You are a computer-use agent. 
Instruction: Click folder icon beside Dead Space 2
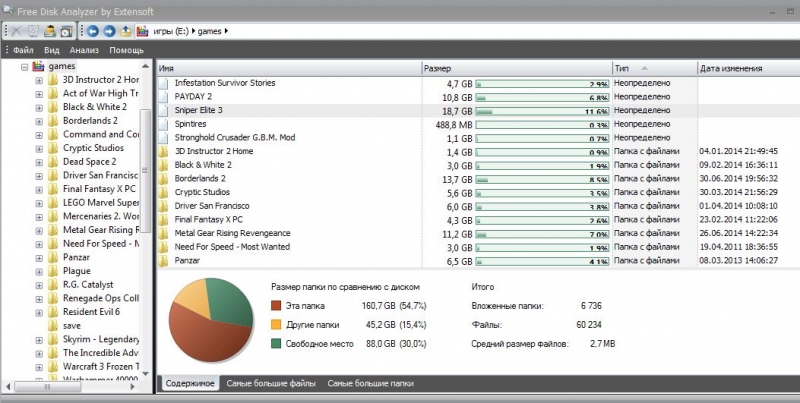point(53,162)
